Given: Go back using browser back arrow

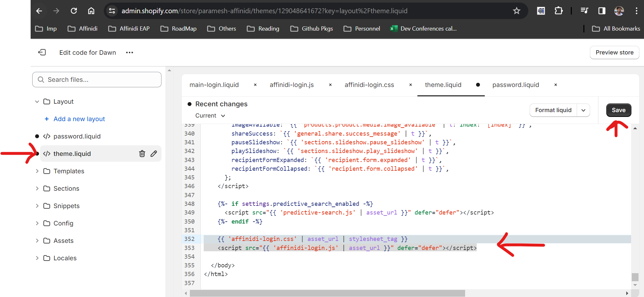Looking at the screenshot, I should [x=39, y=11].
